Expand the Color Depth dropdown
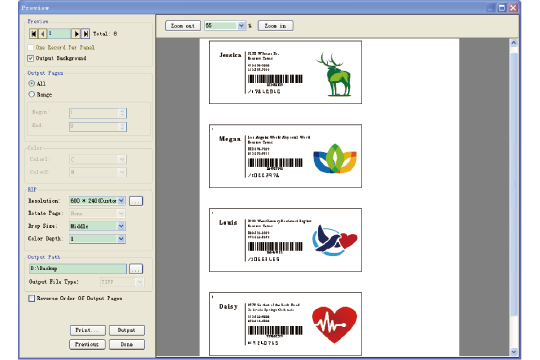 click(121, 239)
